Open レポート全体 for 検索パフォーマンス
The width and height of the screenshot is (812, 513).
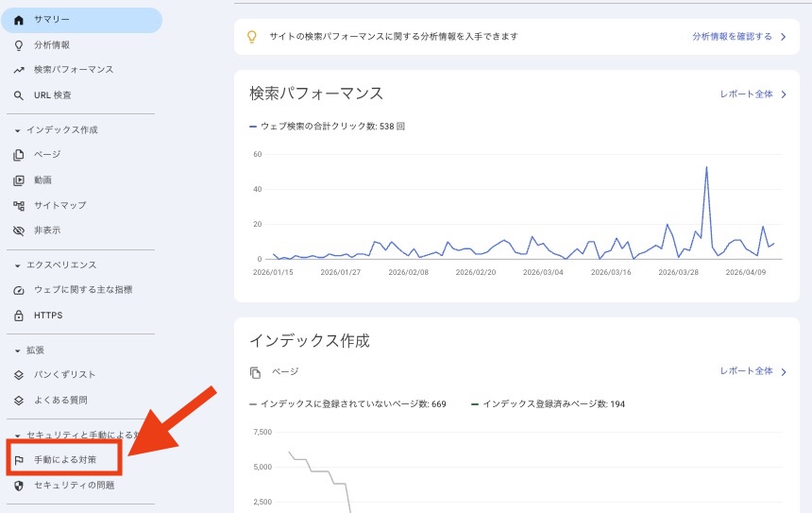pos(746,94)
